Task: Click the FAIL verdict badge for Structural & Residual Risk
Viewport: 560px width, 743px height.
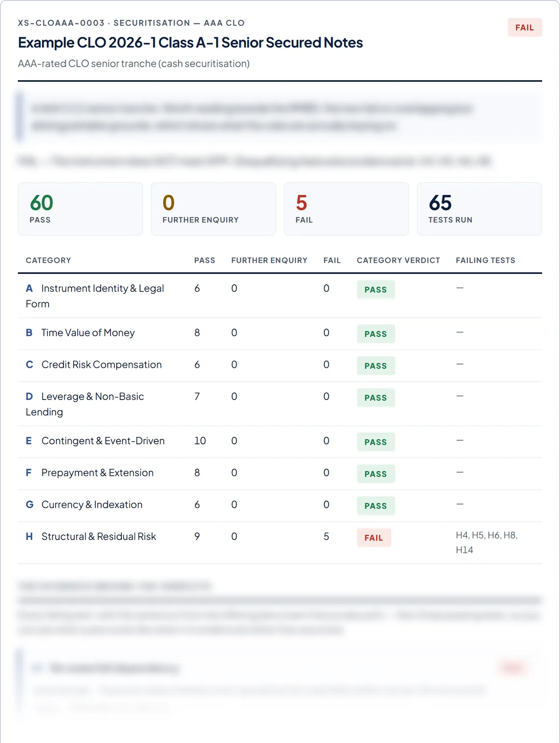Action: pos(374,538)
